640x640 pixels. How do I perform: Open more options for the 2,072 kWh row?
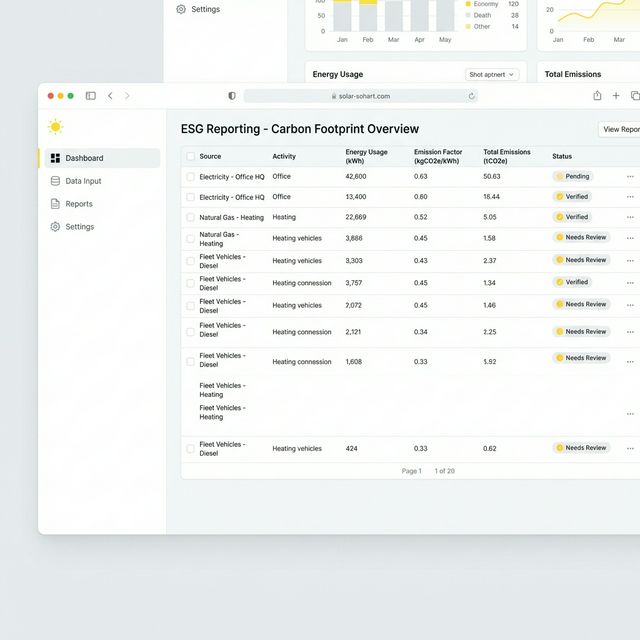coord(630,305)
